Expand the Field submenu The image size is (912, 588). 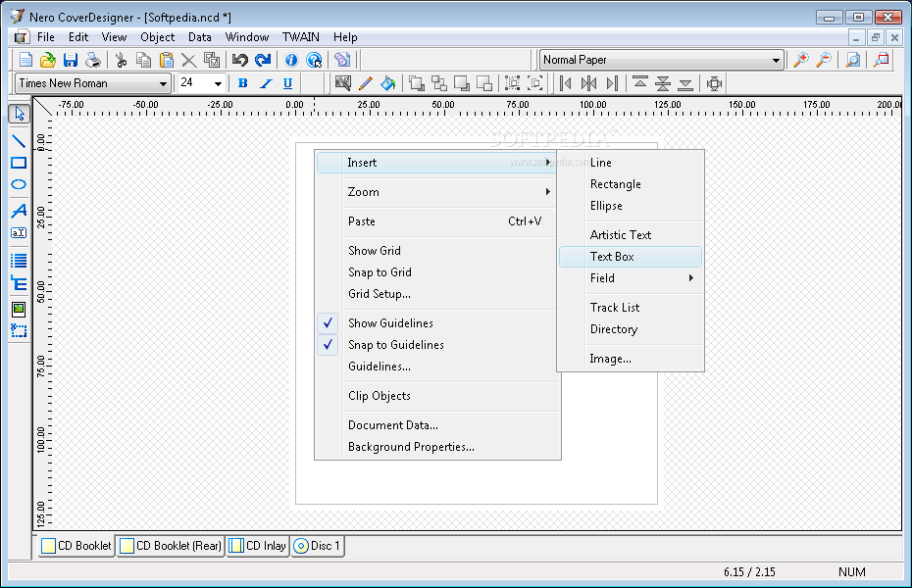(x=631, y=278)
